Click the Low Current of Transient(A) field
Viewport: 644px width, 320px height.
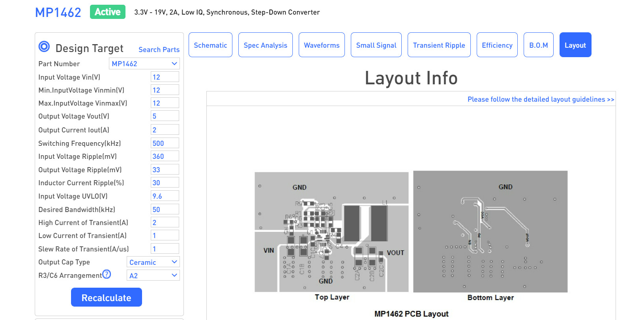(165, 235)
